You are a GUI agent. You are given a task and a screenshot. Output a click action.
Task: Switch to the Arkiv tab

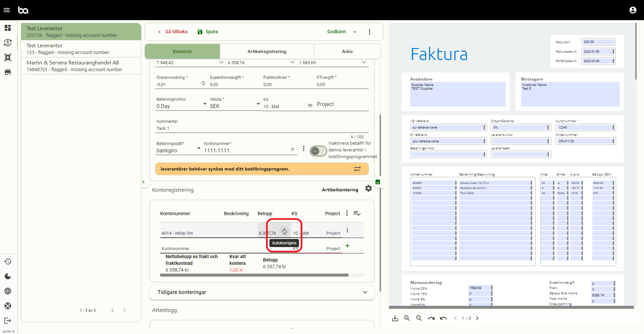click(347, 51)
